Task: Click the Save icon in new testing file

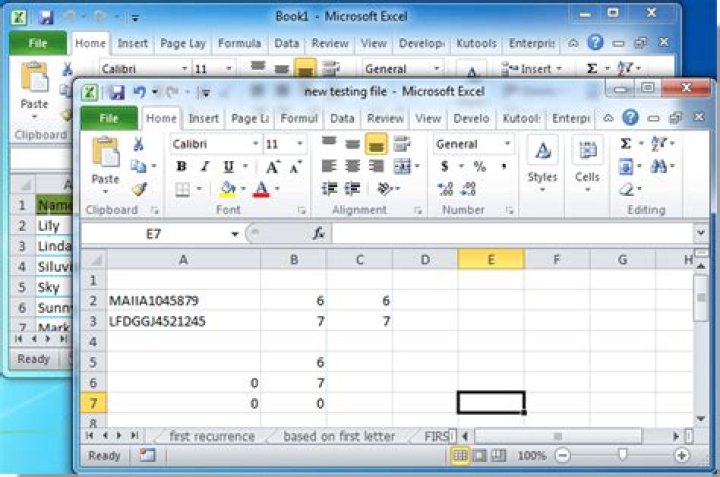Action: coord(117,92)
